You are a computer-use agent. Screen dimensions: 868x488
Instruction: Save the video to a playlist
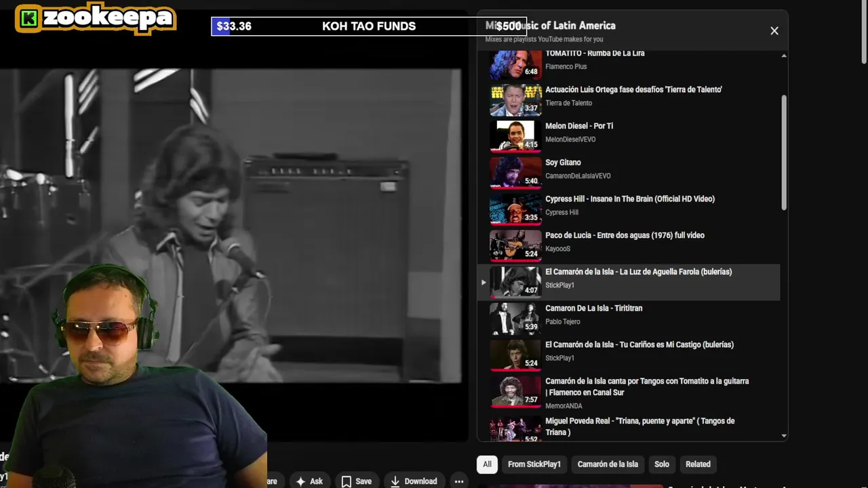pos(356,481)
